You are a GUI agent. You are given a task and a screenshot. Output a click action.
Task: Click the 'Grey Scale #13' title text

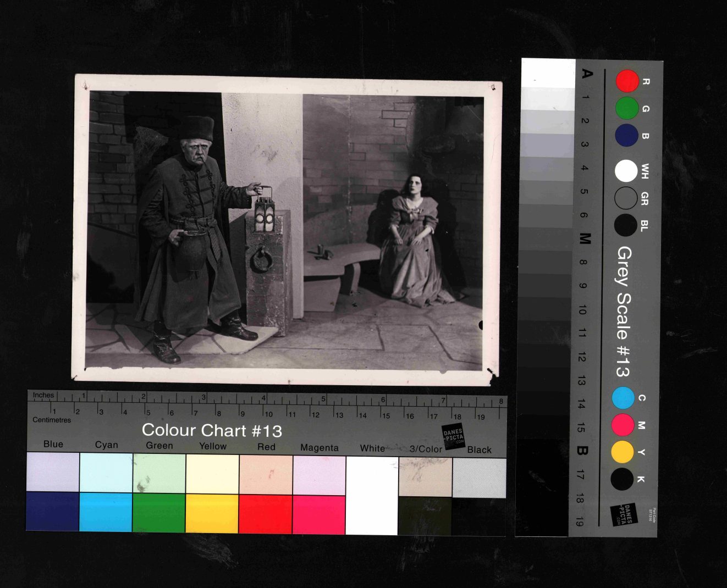[x=623, y=311]
